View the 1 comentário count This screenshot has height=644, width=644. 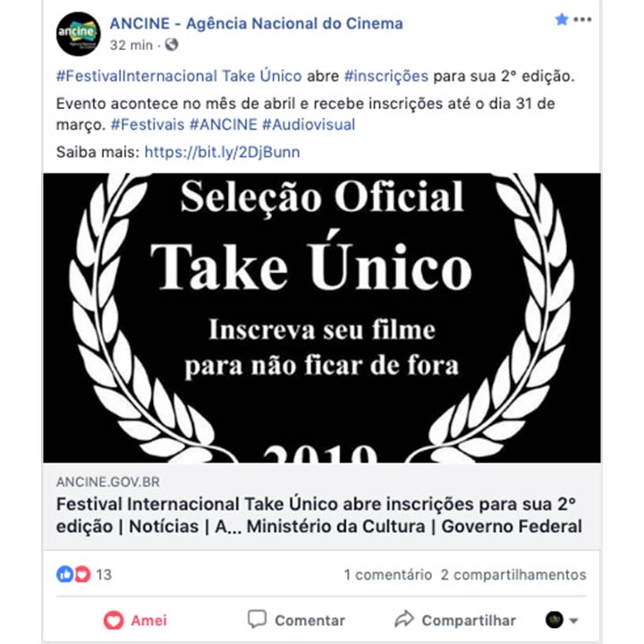(x=387, y=574)
